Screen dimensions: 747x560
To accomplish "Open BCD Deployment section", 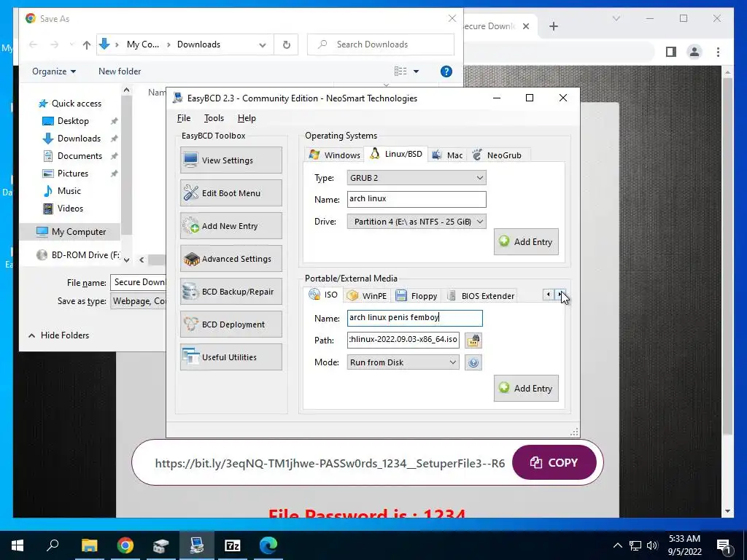I will (231, 324).
